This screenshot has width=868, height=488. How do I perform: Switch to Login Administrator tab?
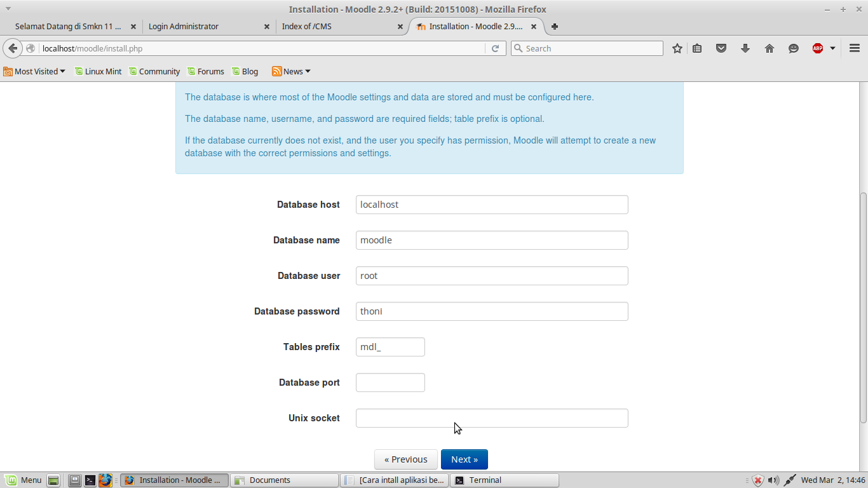pyautogui.click(x=184, y=27)
